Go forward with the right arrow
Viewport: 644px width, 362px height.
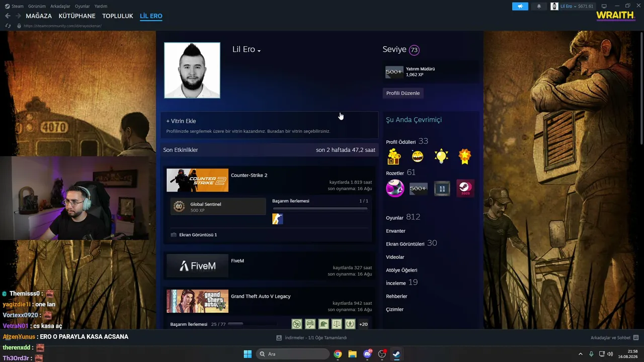(x=18, y=16)
